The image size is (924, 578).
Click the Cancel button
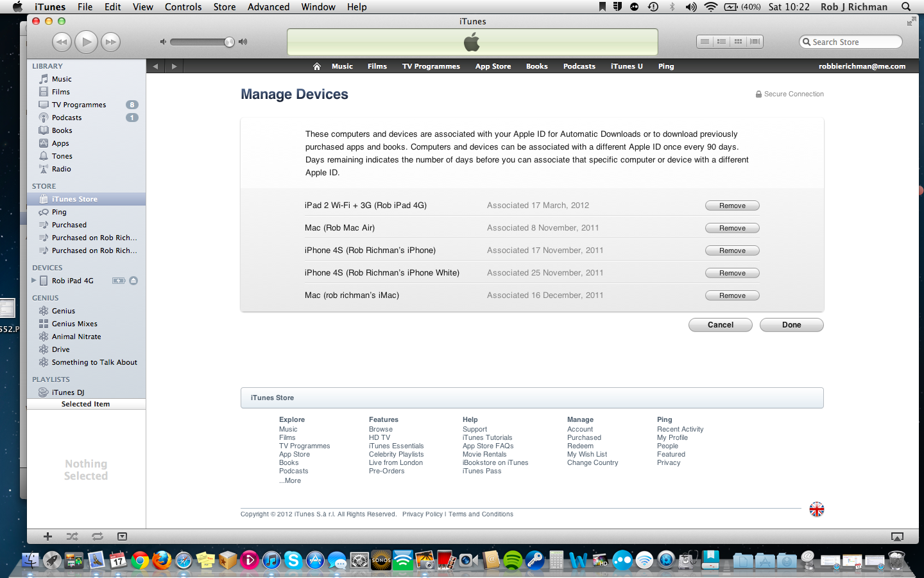(721, 325)
